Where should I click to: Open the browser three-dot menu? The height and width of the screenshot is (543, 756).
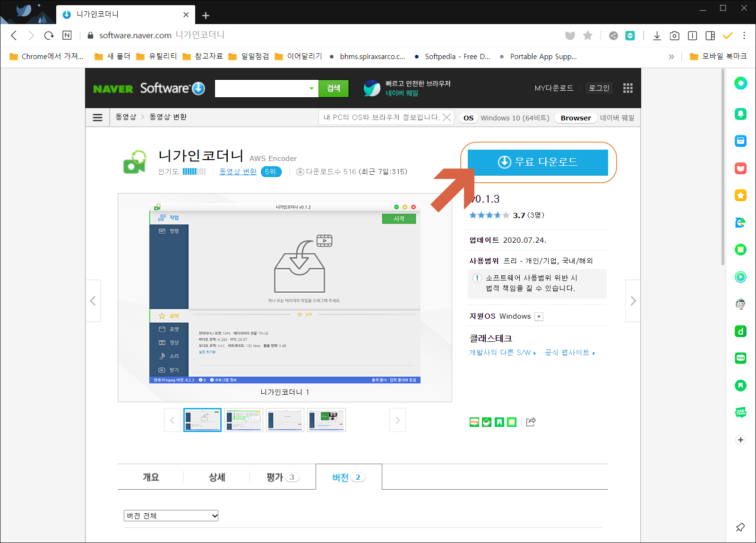coord(744,35)
